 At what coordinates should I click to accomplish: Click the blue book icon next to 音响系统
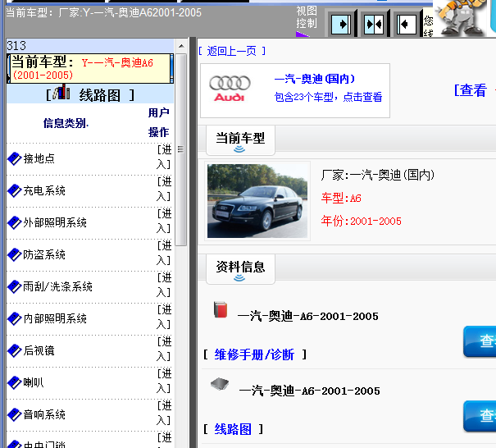[14, 414]
